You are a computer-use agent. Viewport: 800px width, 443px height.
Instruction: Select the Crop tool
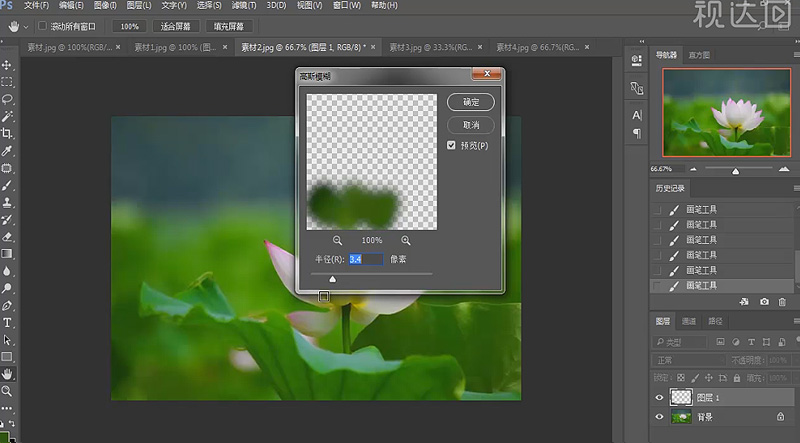point(7,134)
